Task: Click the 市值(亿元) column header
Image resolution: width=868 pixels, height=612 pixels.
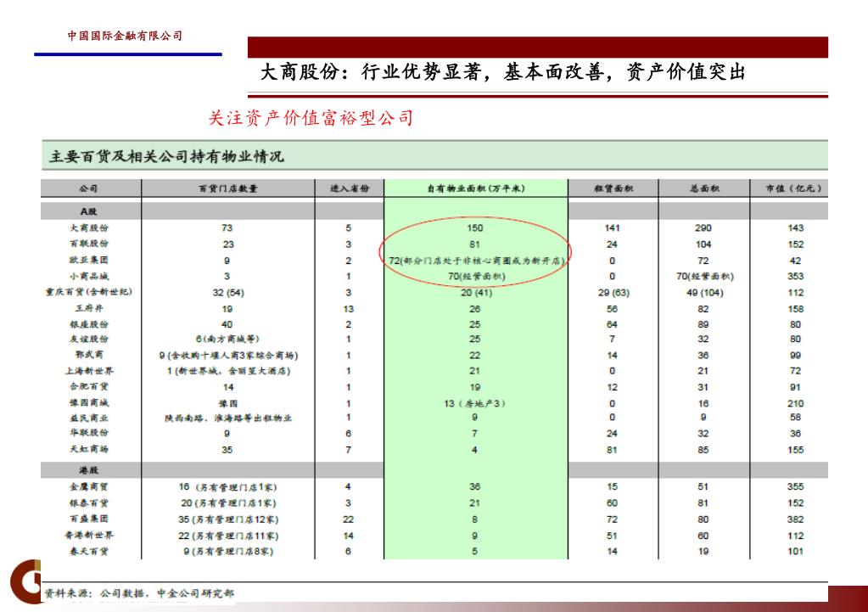Action: (x=793, y=188)
